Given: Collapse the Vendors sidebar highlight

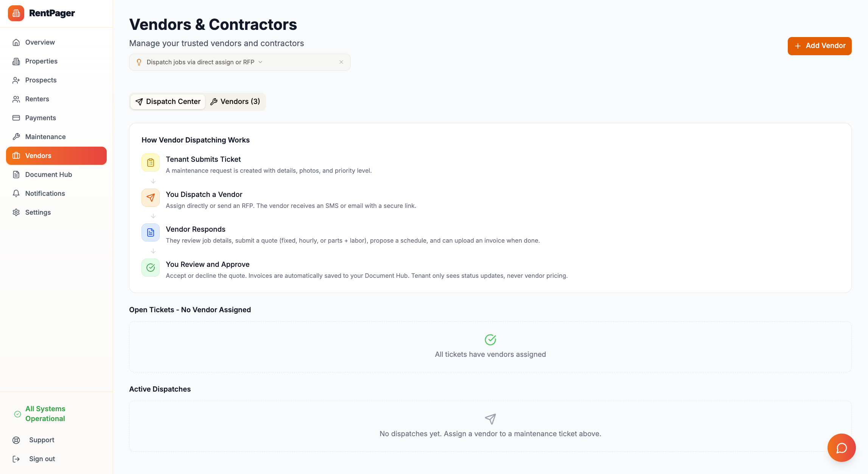Looking at the screenshot, I should point(56,155).
